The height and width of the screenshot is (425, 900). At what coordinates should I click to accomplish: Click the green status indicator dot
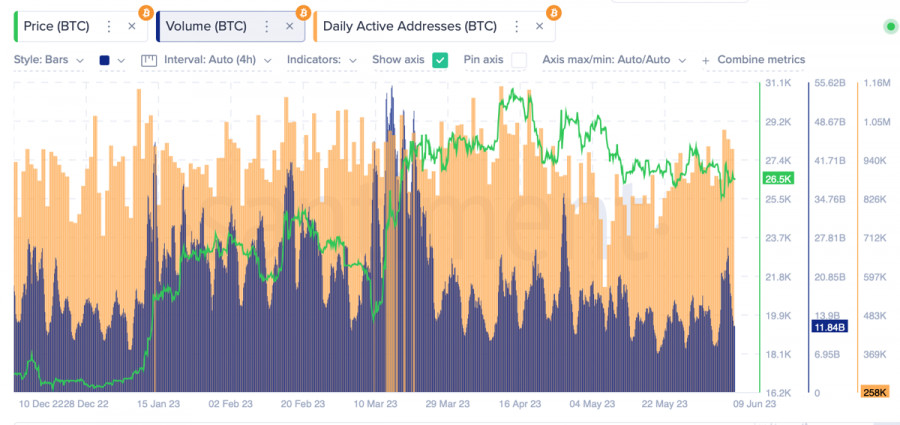[x=890, y=26]
